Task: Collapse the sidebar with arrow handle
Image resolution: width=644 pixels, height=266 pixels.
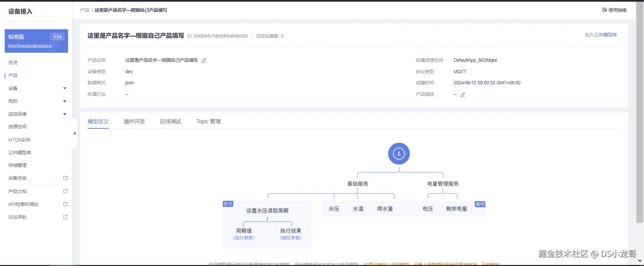Action: pyautogui.click(x=74, y=133)
